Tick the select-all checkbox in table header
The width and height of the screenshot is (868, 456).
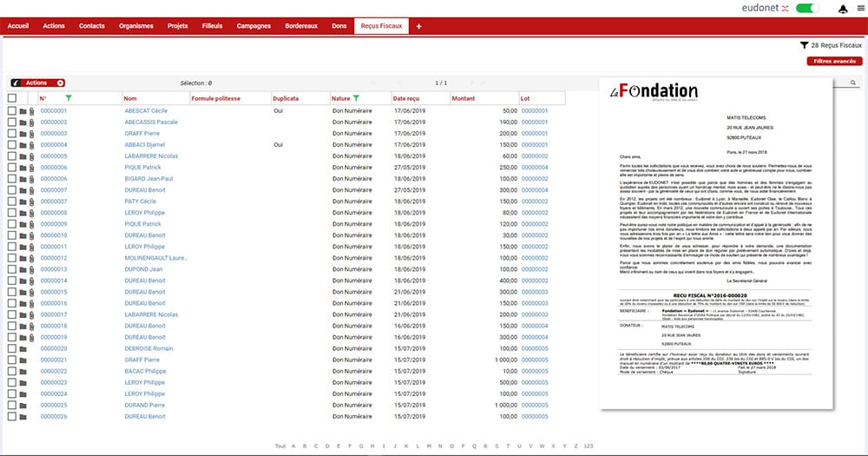coord(11,98)
